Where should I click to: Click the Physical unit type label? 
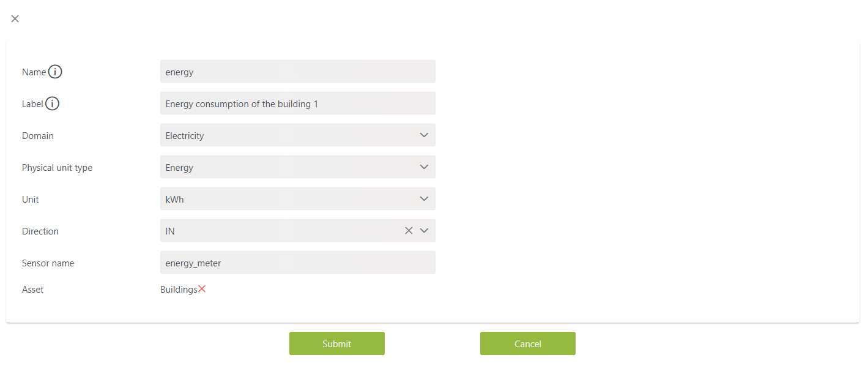pyautogui.click(x=57, y=168)
